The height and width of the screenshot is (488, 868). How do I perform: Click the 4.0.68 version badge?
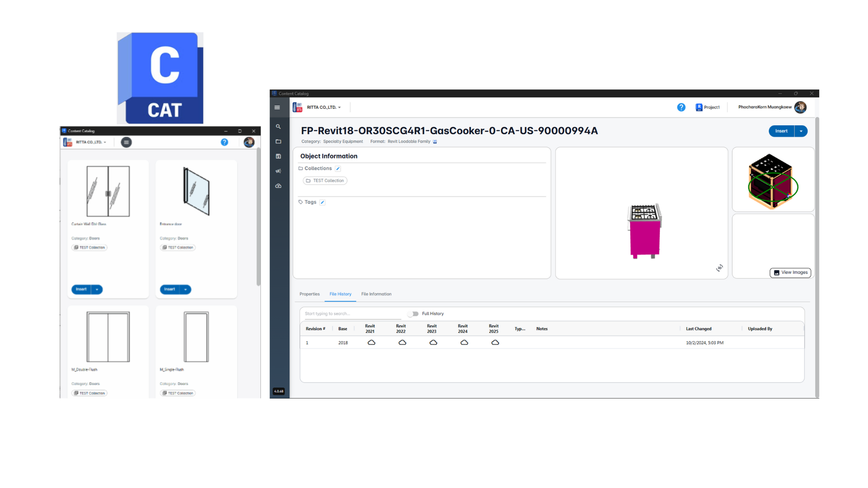coord(279,391)
